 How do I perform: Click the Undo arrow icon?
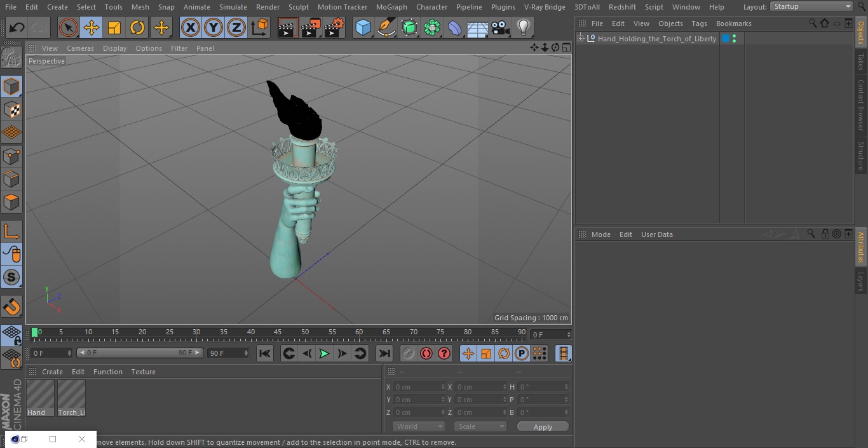[17, 27]
